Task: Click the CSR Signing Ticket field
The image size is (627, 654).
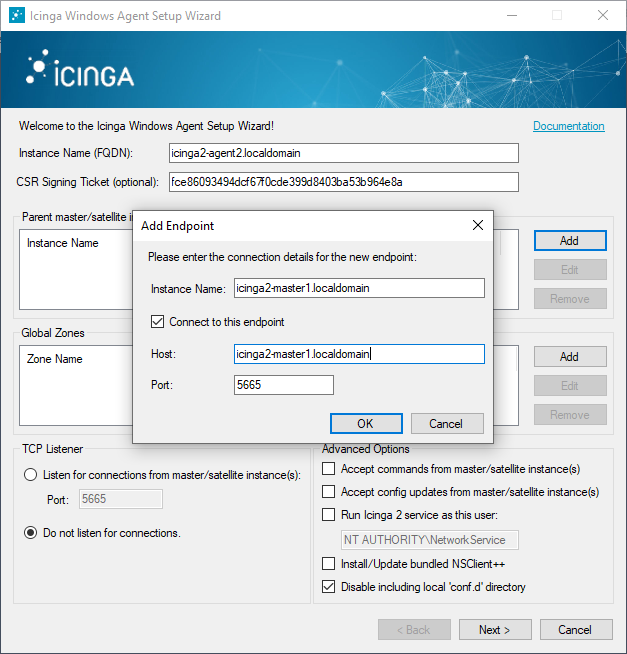Action: pos(344,182)
